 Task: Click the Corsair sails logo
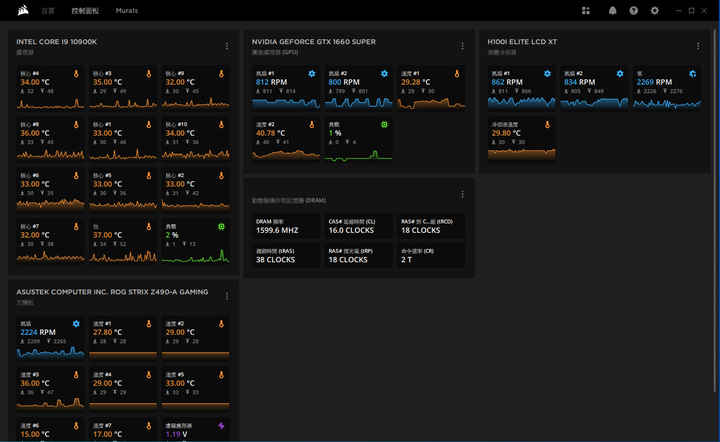[x=23, y=10]
